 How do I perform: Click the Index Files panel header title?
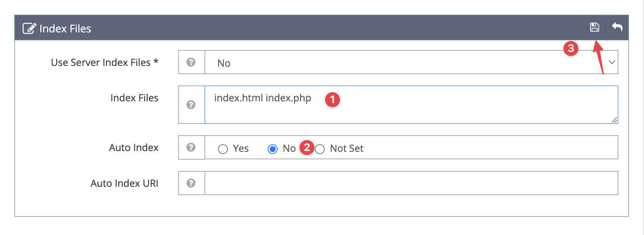point(65,29)
